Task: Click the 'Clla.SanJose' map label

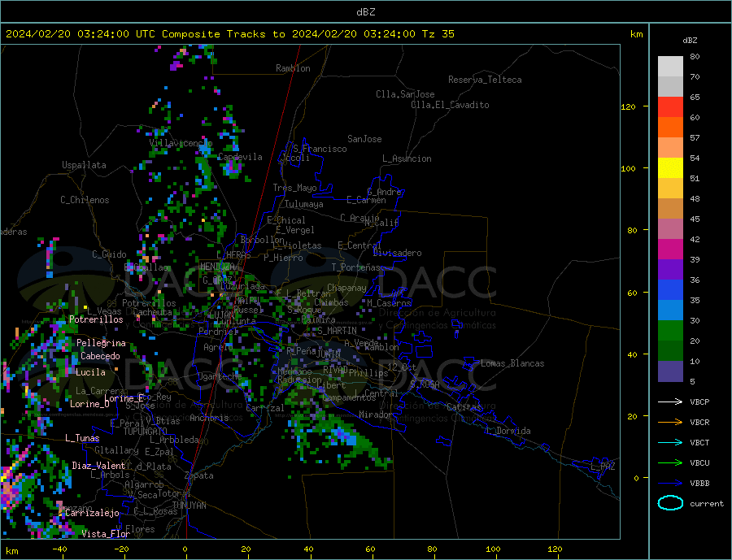Action: click(405, 94)
